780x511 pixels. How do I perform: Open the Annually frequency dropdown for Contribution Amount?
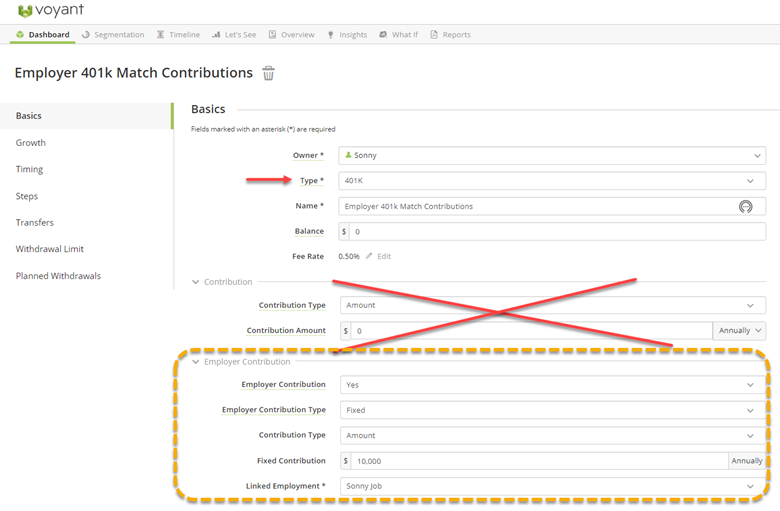coord(739,330)
